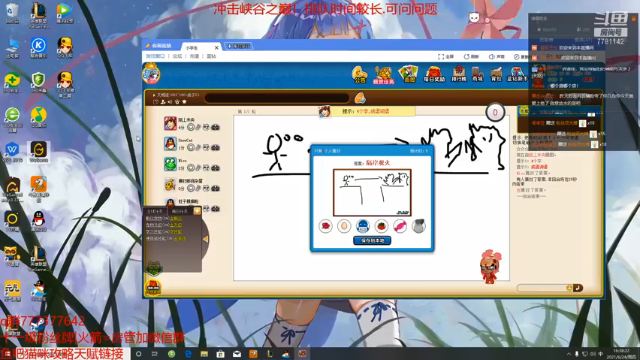The height and width of the screenshot is (360, 640).
Task: Throw the tomato gift in the popup
Action: [x=381, y=226]
